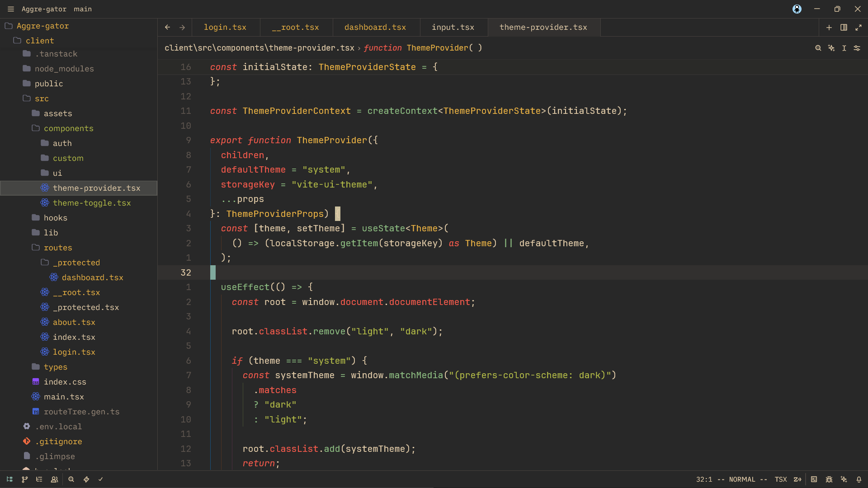Open the agent panel sparkle icon in status bar
Viewport: 868px width, 488px height.
point(844,479)
